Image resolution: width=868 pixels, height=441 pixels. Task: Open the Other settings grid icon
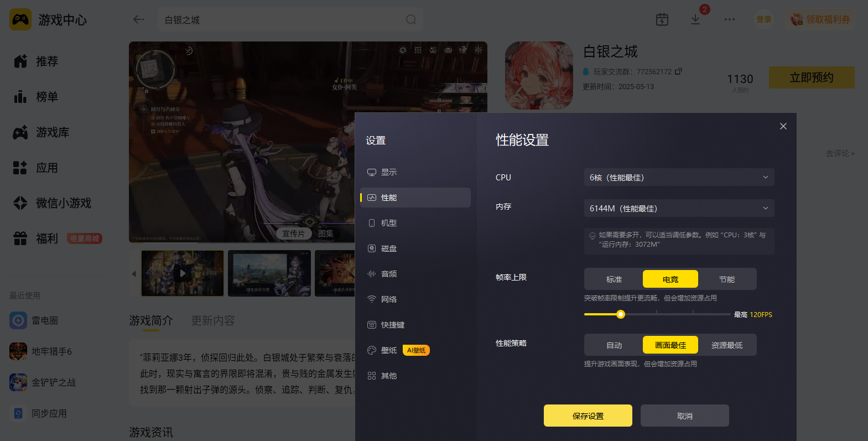[372, 376]
